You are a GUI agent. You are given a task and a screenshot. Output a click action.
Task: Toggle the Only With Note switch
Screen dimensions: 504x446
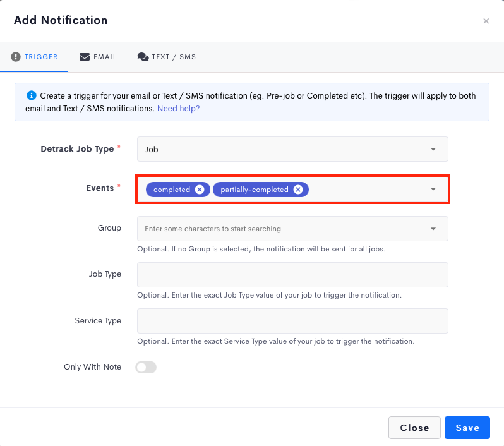pos(146,367)
